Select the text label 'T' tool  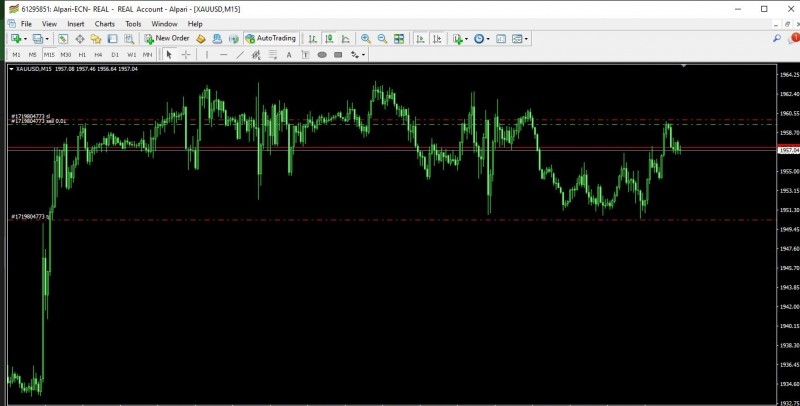(x=305, y=55)
